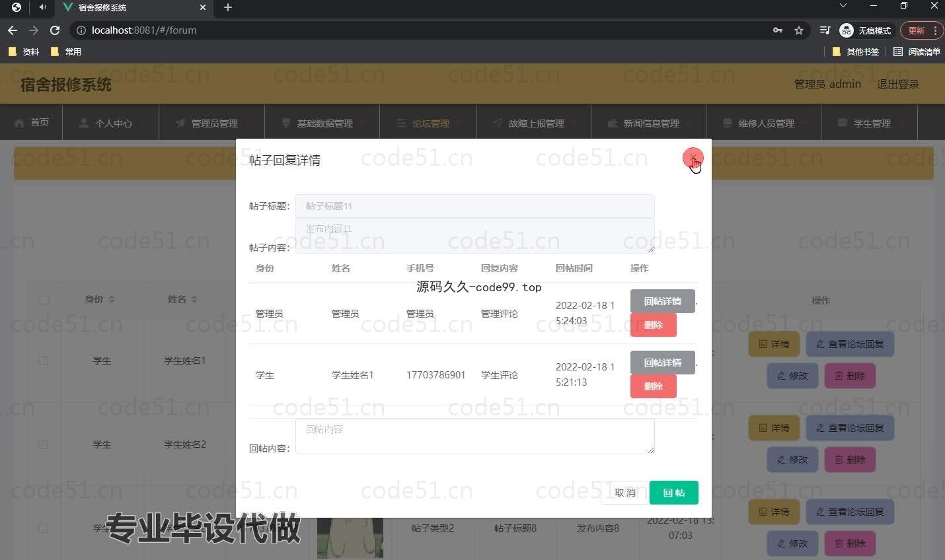Click the 取消 button
Screen dimensions: 945x560
pyautogui.click(x=624, y=493)
